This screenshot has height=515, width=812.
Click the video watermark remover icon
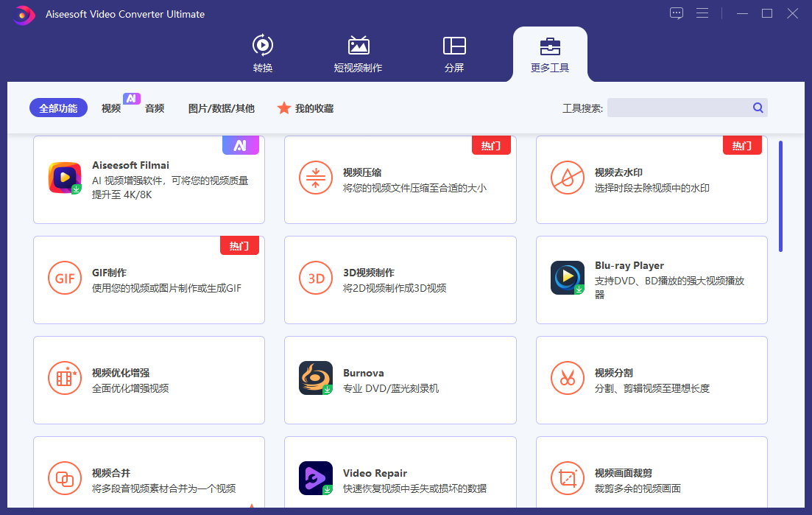tap(567, 178)
